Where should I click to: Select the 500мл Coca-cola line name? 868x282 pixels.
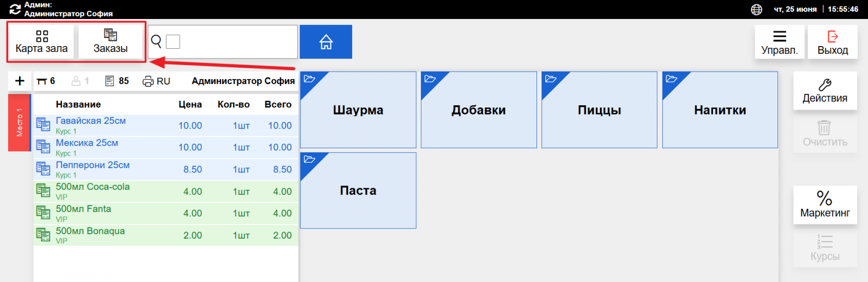[x=93, y=187]
